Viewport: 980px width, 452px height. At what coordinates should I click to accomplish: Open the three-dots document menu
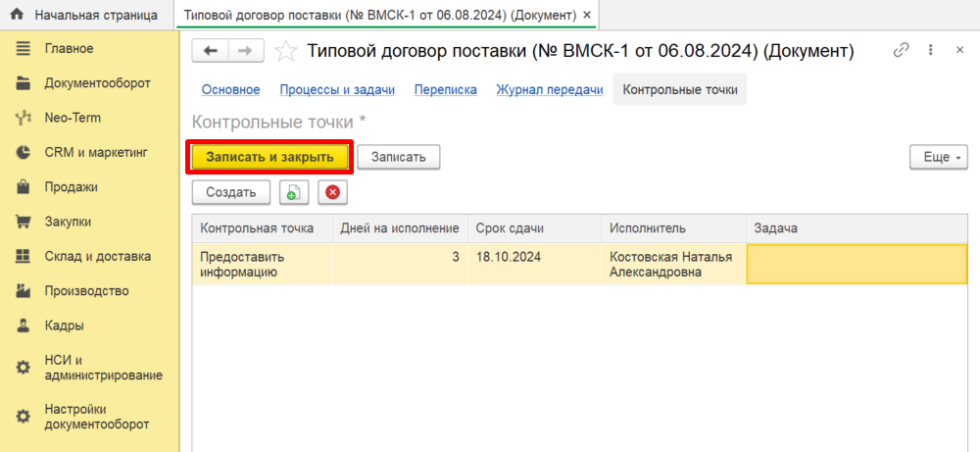click(x=931, y=50)
